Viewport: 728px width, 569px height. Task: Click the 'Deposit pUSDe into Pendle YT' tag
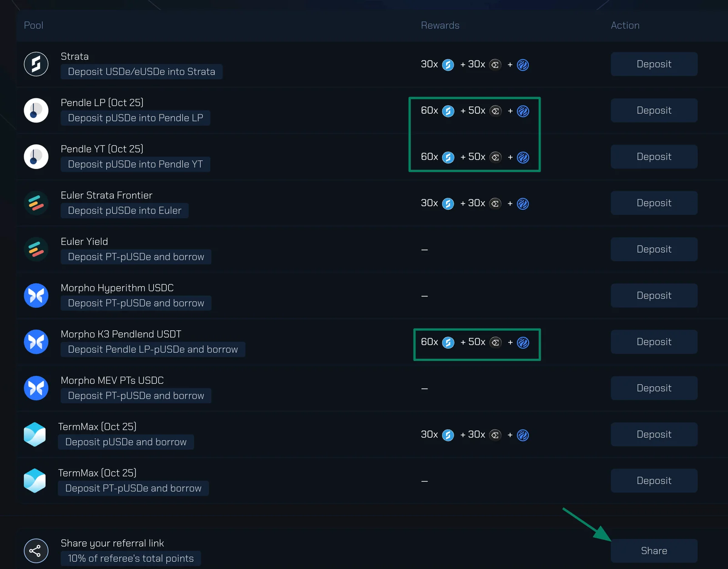point(136,164)
